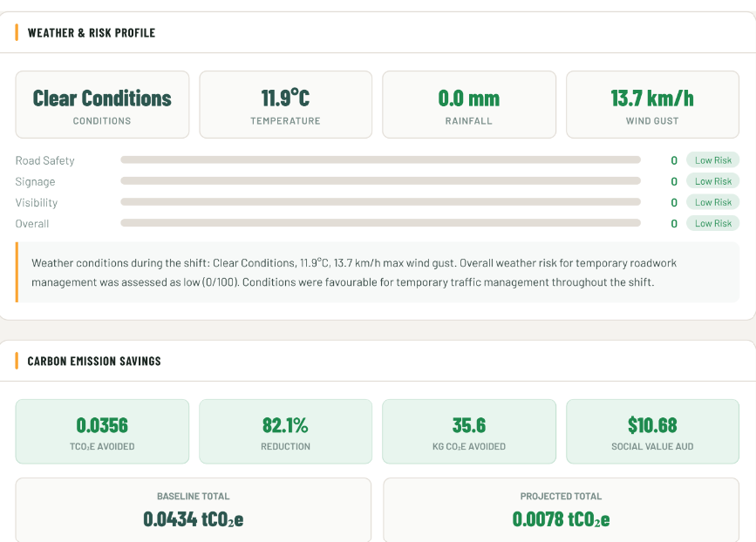The width and height of the screenshot is (756, 542).
Task: Click the Overall label
Action: coord(32,224)
